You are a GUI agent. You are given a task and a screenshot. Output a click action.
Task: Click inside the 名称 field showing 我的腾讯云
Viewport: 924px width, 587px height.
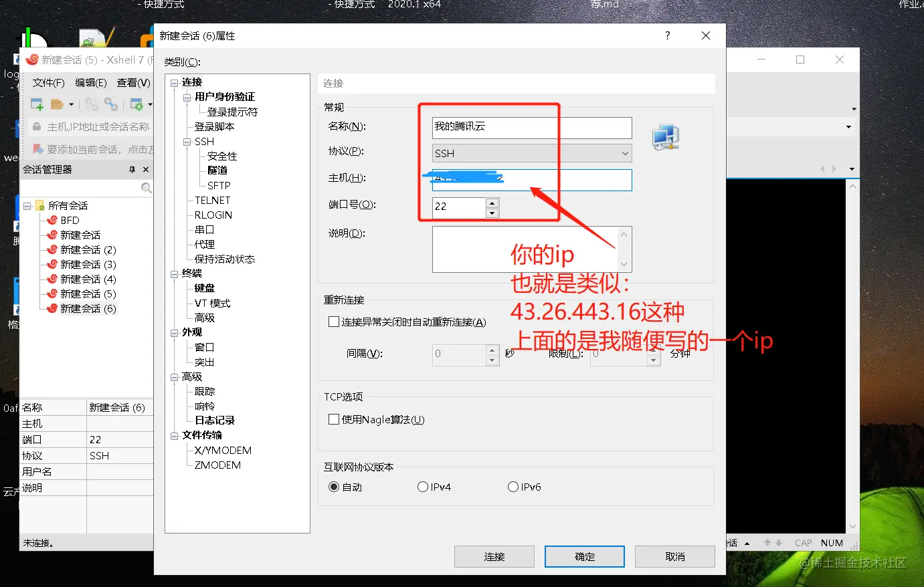click(x=531, y=127)
